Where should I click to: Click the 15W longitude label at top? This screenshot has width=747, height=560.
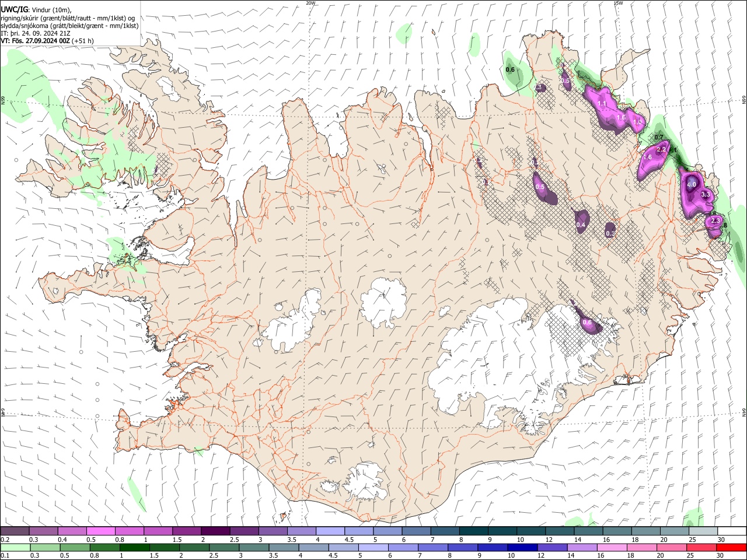coord(618,2)
